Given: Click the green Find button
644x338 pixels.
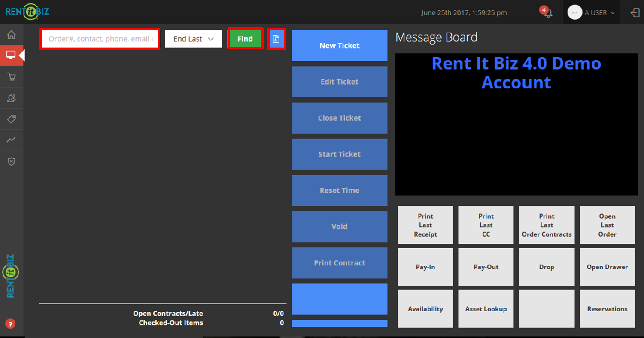Looking at the screenshot, I should tap(245, 39).
